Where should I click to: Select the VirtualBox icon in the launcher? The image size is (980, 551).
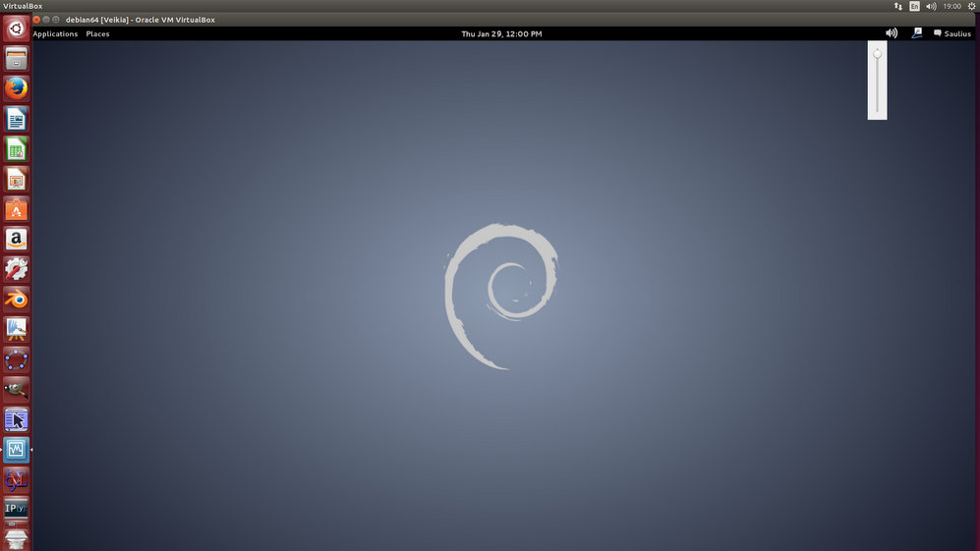point(16,450)
